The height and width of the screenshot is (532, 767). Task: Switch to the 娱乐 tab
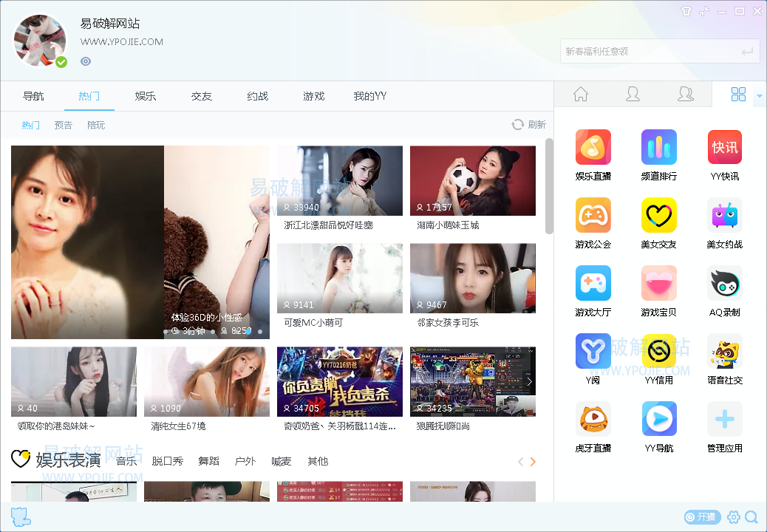146,96
